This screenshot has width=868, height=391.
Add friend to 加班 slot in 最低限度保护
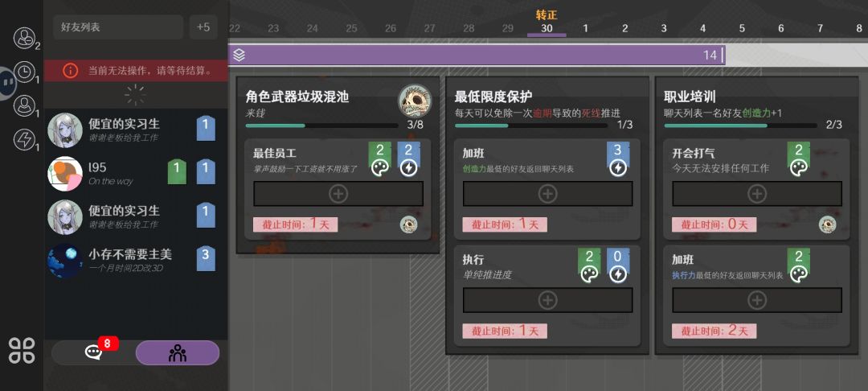click(x=547, y=194)
